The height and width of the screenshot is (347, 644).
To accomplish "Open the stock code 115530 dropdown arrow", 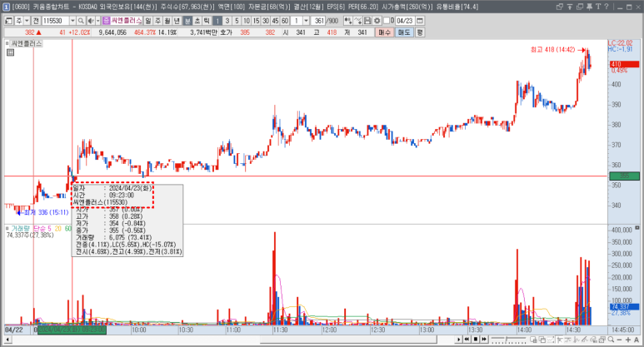I will tap(72, 21).
